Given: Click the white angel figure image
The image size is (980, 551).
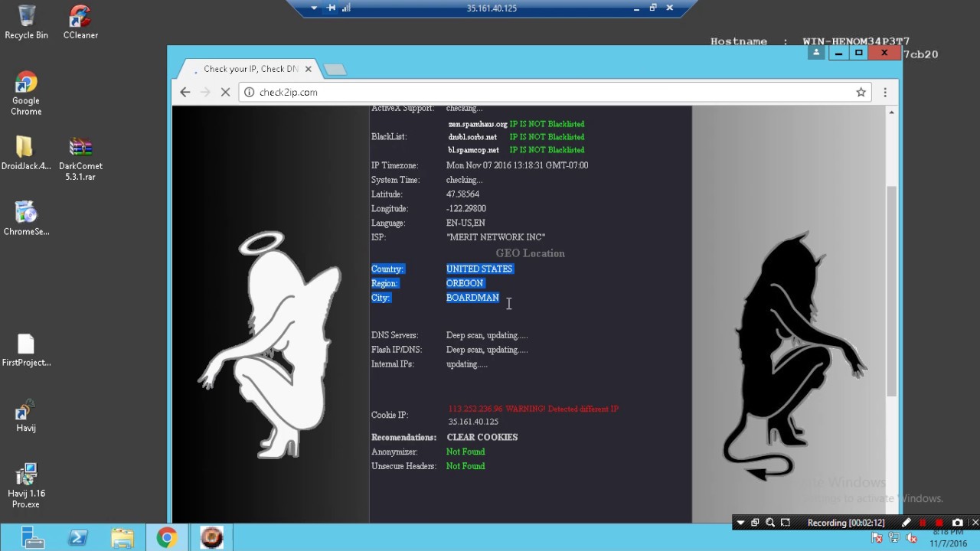Looking at the screenshot, I should (269, 344).
